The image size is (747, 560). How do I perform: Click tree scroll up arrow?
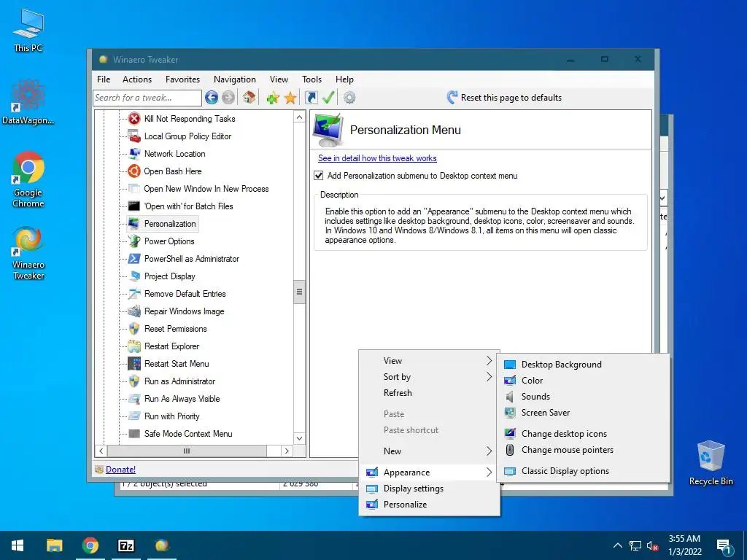point(299,117)
